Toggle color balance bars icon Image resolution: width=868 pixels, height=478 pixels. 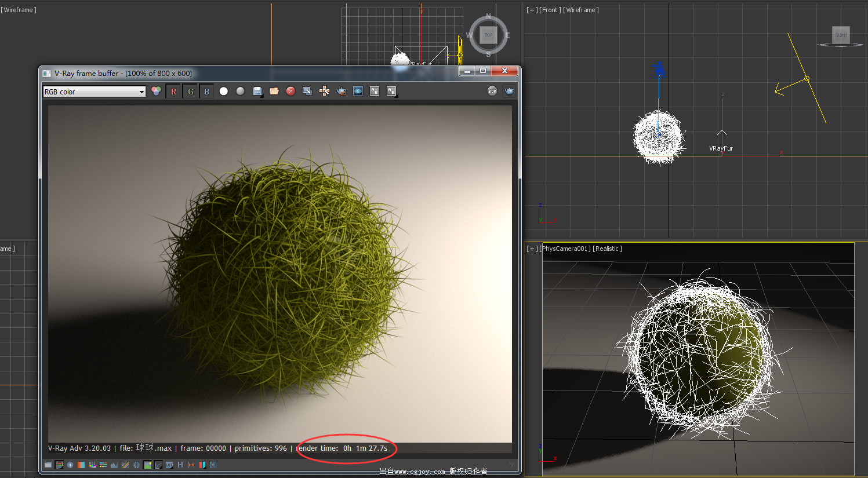tap(103, 465)
